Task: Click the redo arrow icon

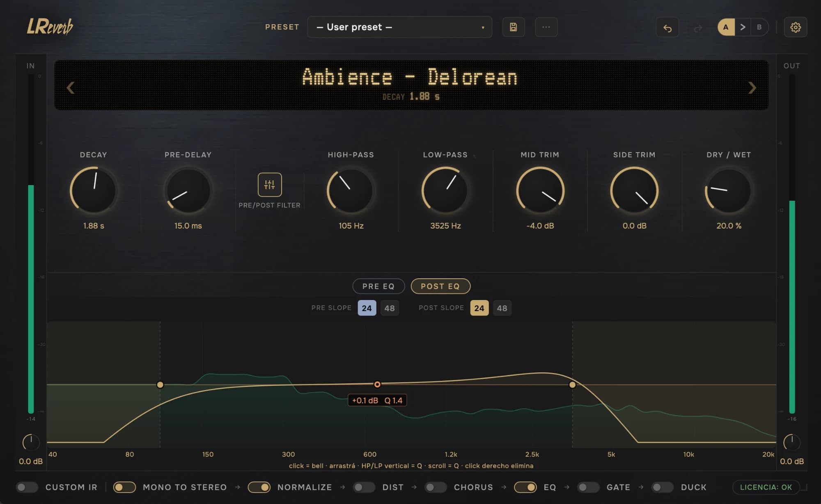Action: [698, 28]
